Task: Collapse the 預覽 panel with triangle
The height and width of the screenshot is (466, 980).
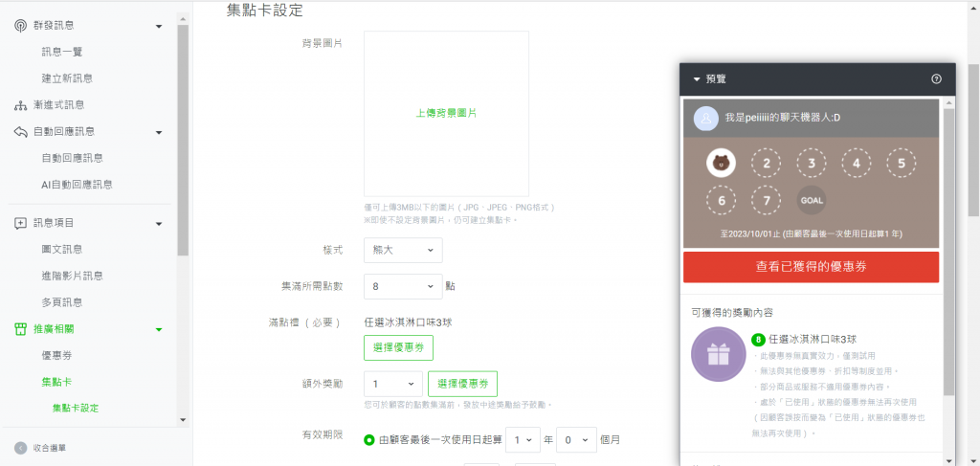Action: [697, 79]
